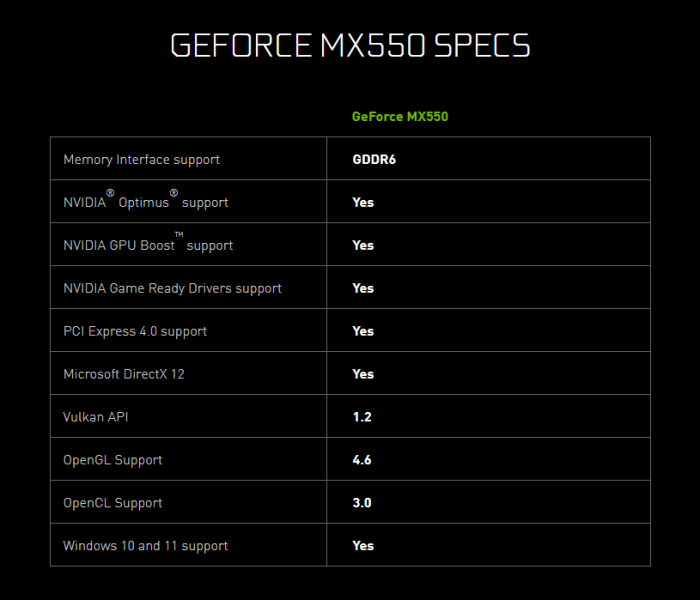Click NVIDIA Game Ready Drivers support text

172,288
